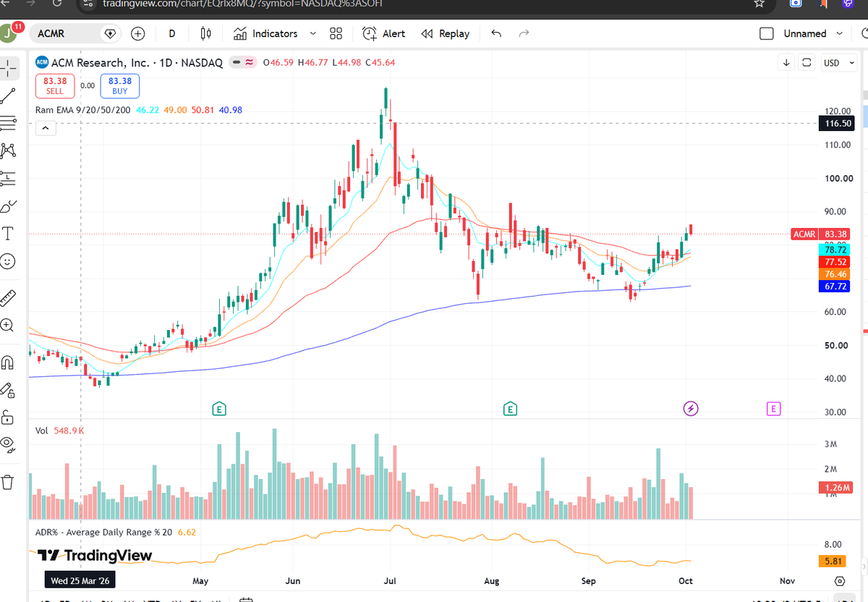This screenshot has height=602, width=868.
Task: Toggle hide all drawings eye icon
Action: coord(9,443)
